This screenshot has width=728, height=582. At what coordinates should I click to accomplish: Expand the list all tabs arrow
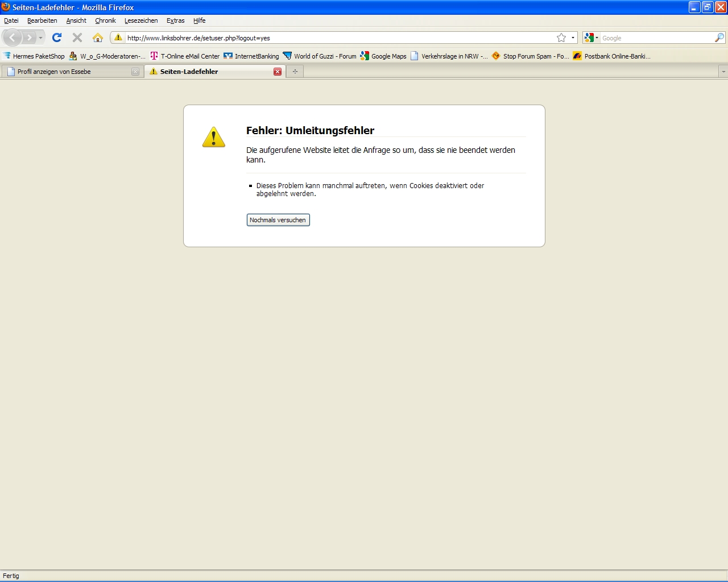click(x=723, y=72)
